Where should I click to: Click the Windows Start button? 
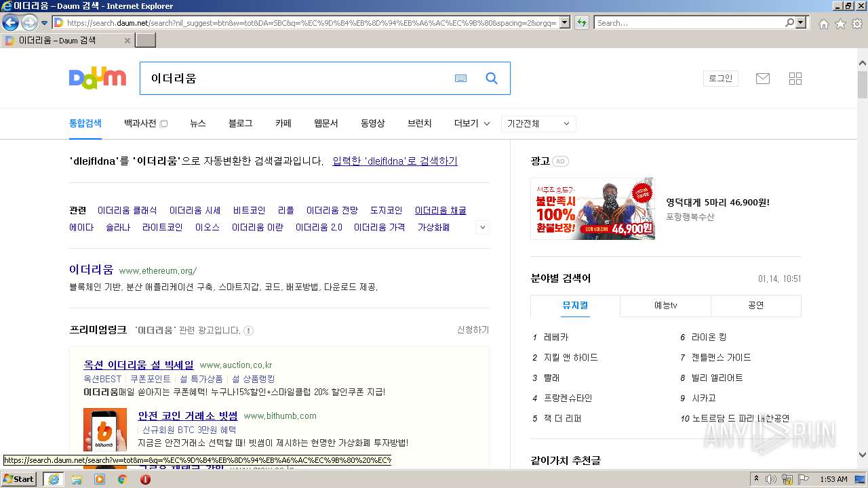coord(19,479)
